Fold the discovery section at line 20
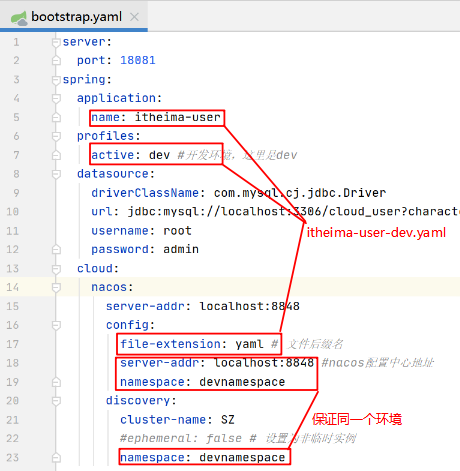 [x=56, y=401]
